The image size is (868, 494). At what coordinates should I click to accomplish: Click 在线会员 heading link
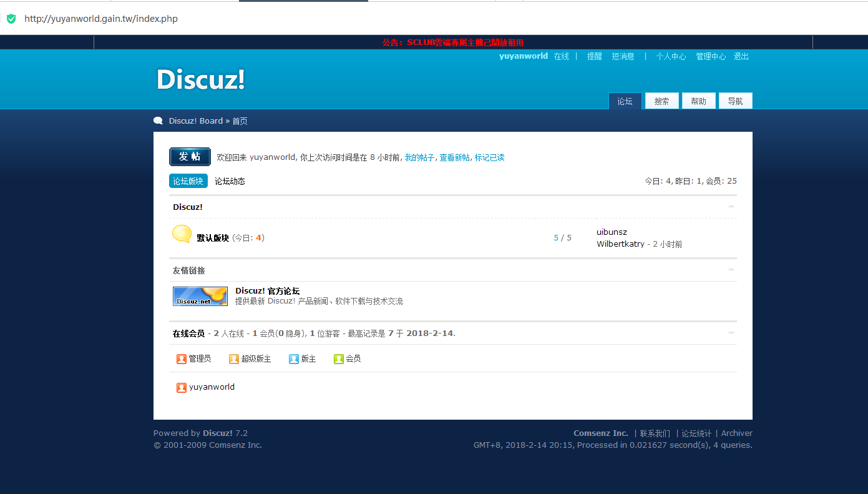[x=188, y=333]
